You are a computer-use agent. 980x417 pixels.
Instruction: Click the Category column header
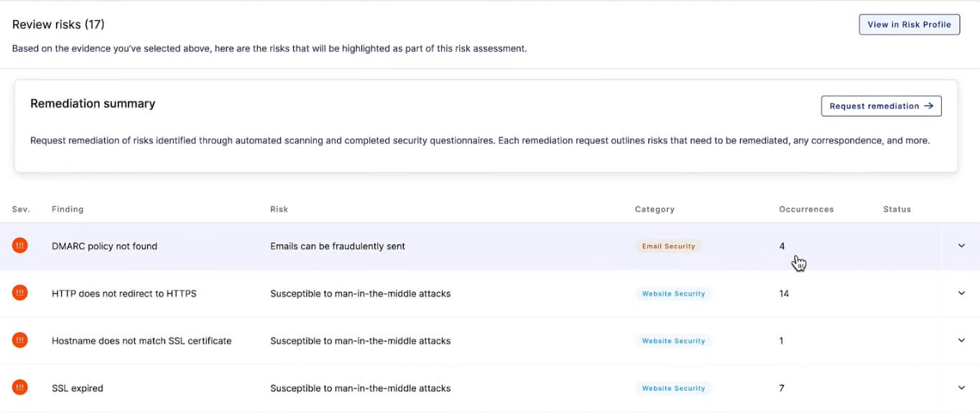click(x=655, y=209)
